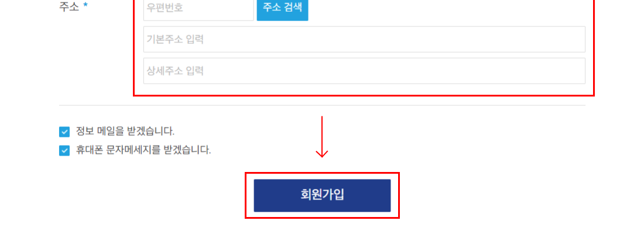The image size is (644, 241).
Task: Toggle the blue checkmark icon for SMS messages
Action: pyautogui.click(x=64, y=151)
